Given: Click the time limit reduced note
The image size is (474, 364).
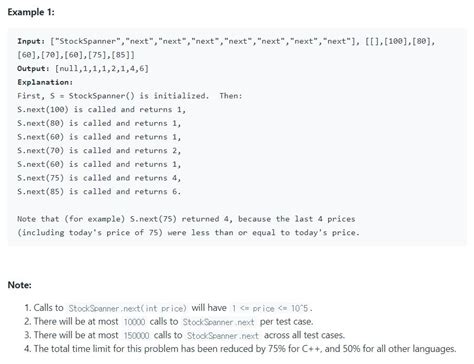Looking at the screenshot, I should click(240, 349).
